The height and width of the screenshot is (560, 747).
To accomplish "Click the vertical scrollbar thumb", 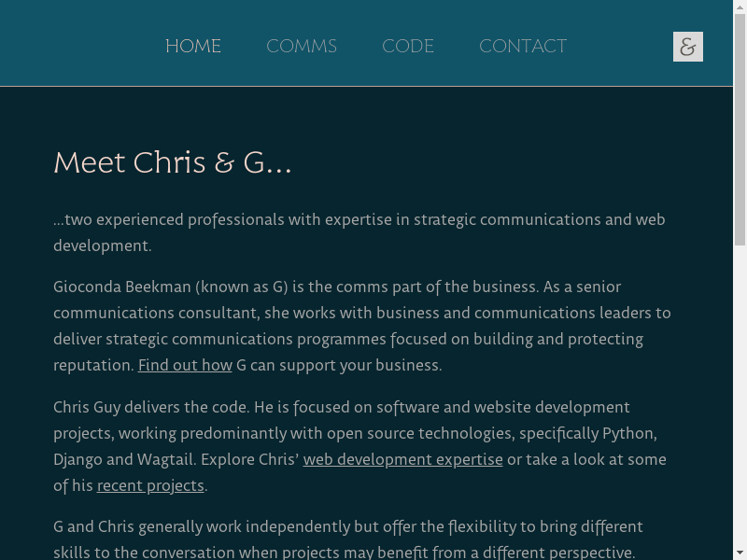I will pos(740,131).
